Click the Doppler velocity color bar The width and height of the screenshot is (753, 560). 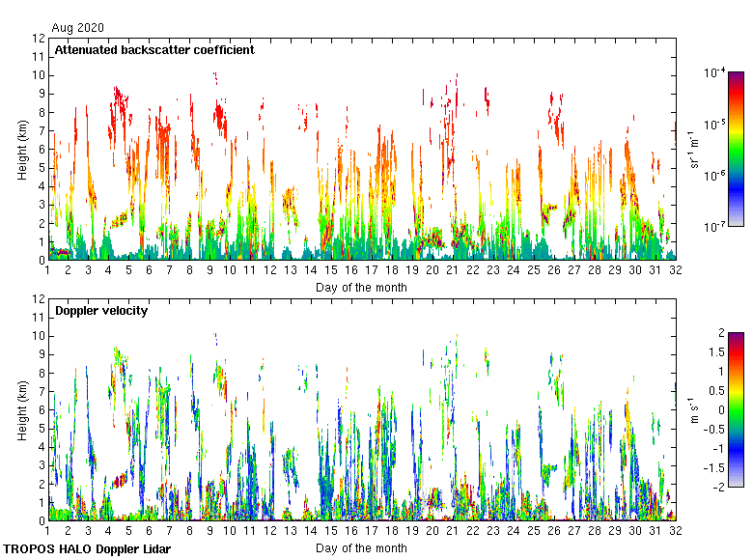[736, 409]
